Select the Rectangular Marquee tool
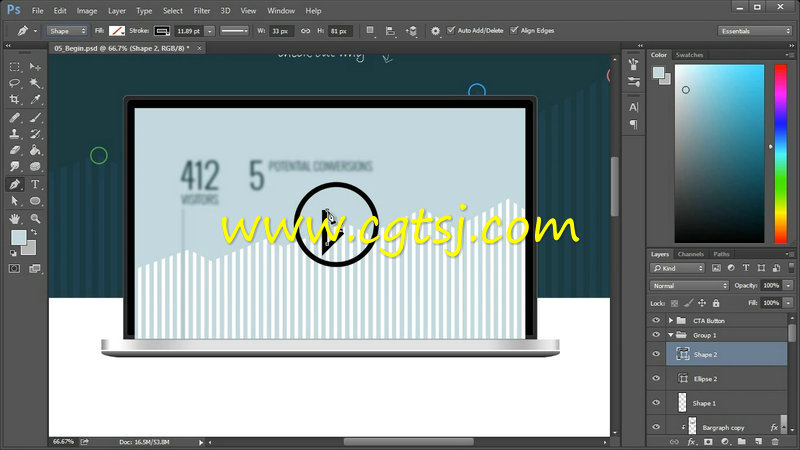This screenshot has width=800, height=450. [x=14, y=67]
